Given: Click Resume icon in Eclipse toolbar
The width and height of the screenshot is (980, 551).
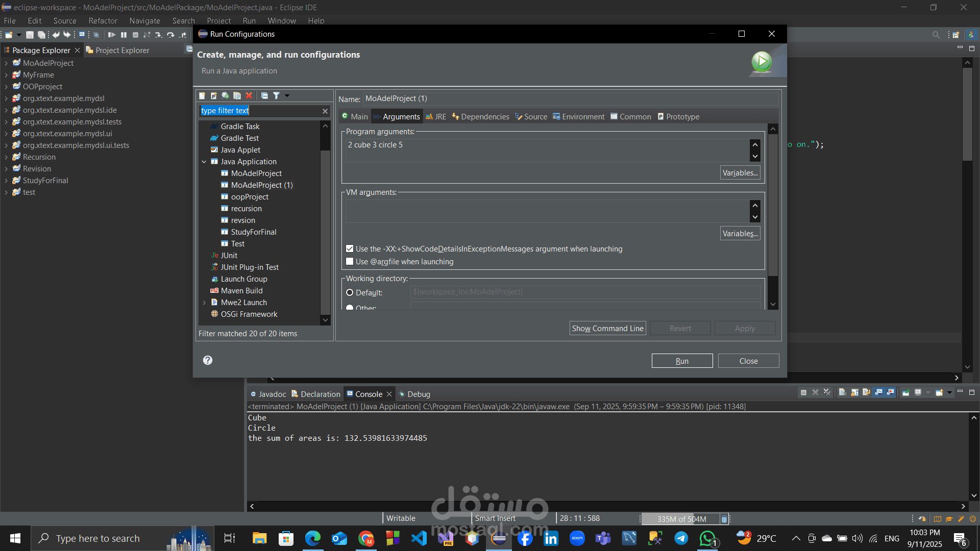Looking at the screenshot, I should click(x=111, y=35).
